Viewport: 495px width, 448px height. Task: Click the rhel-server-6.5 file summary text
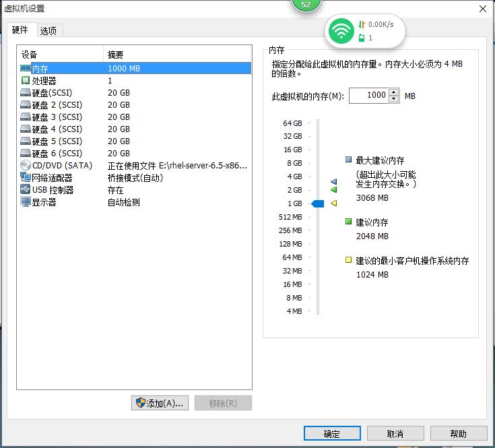click(x=177, y=166)
